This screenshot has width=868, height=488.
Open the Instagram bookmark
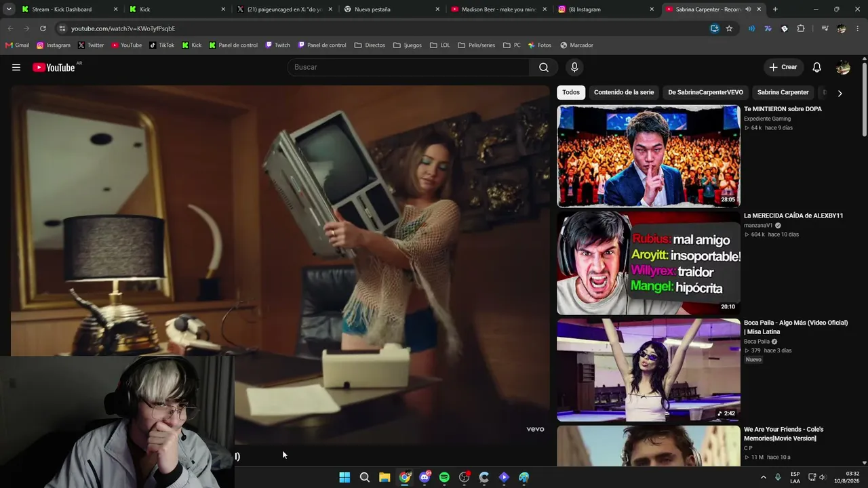point(53,45)
